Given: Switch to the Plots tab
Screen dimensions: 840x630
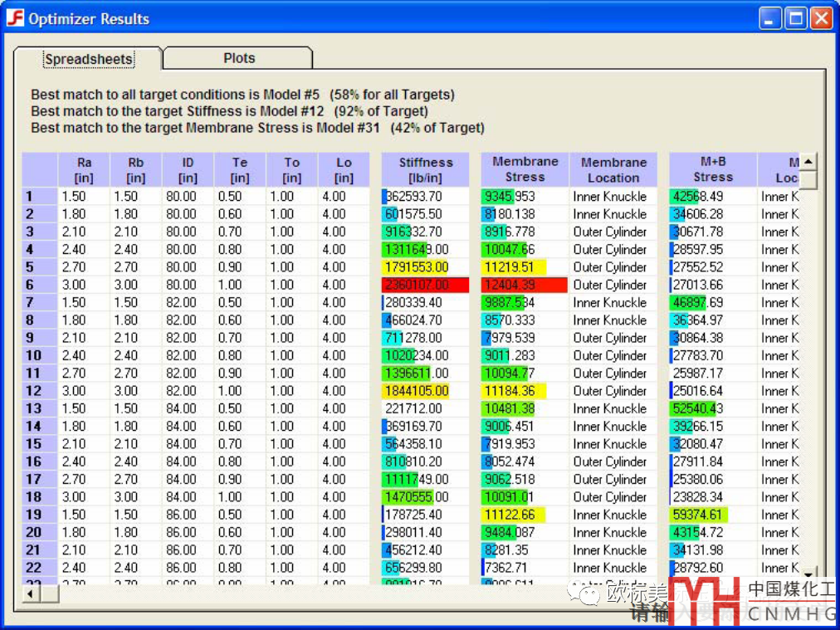Looking at the screenshot, I should click(x=238, y=58).
